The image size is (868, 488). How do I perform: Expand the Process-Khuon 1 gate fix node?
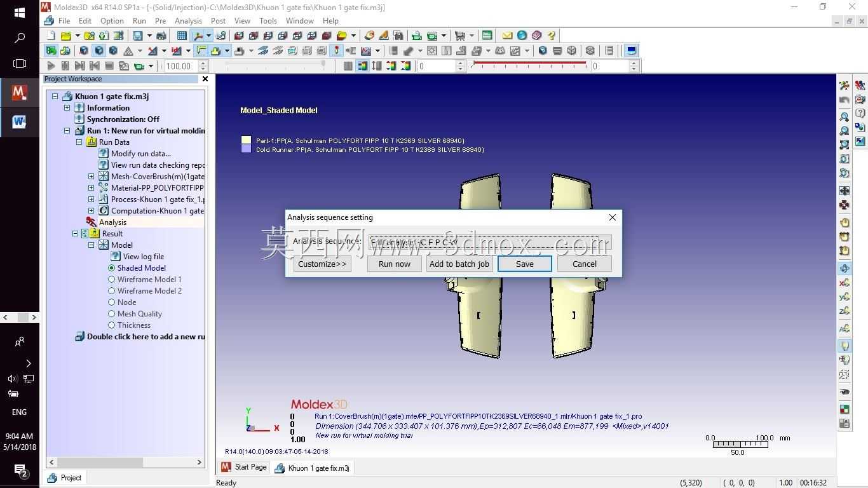pyautogui.click(x=91, y=200)
